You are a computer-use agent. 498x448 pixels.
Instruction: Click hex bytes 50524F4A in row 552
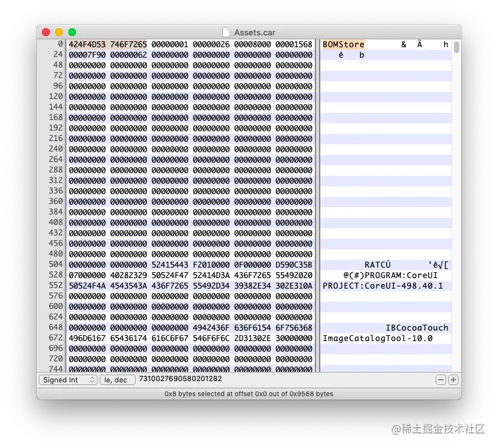(x=87, y=286)
